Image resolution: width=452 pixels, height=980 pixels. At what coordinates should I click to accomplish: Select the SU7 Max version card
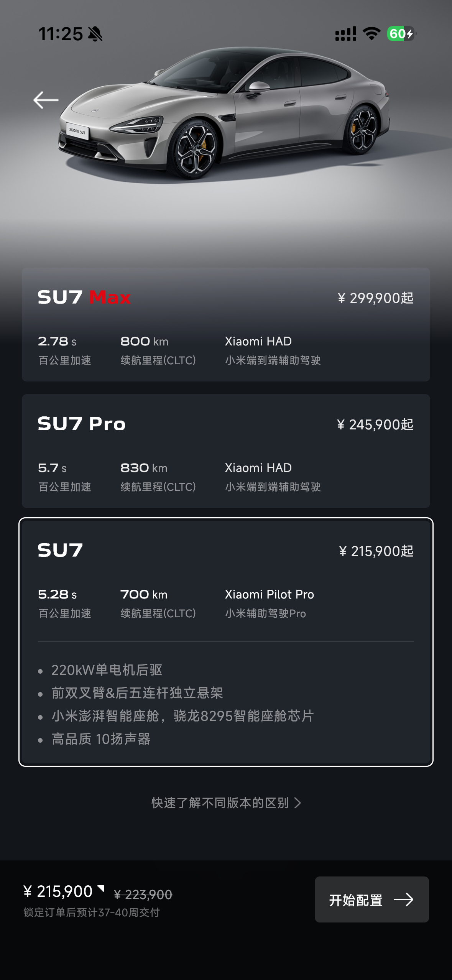click(x=226, y=324)
